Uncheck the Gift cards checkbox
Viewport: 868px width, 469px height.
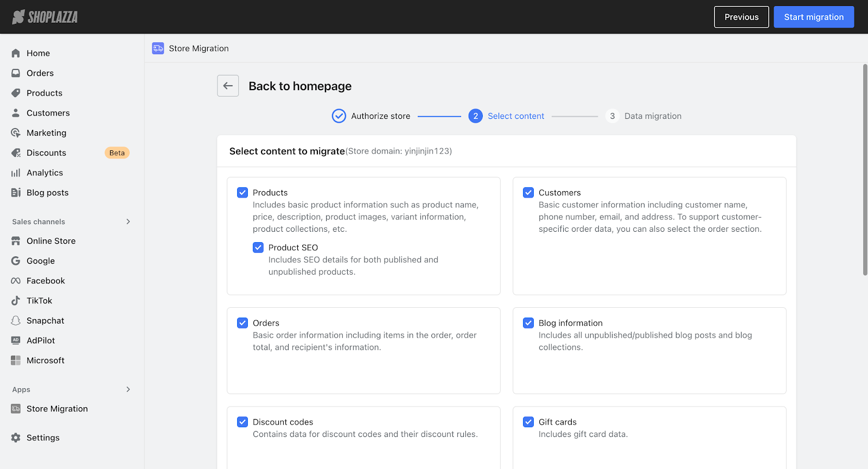528,422
